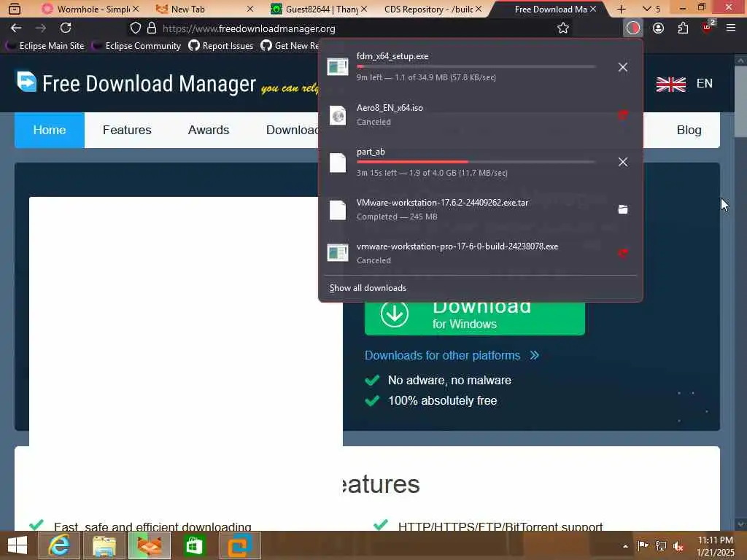Viewport: 747px width, 560px height.
Task: Open the extensions puzzle icon
Action: point(683,28)
